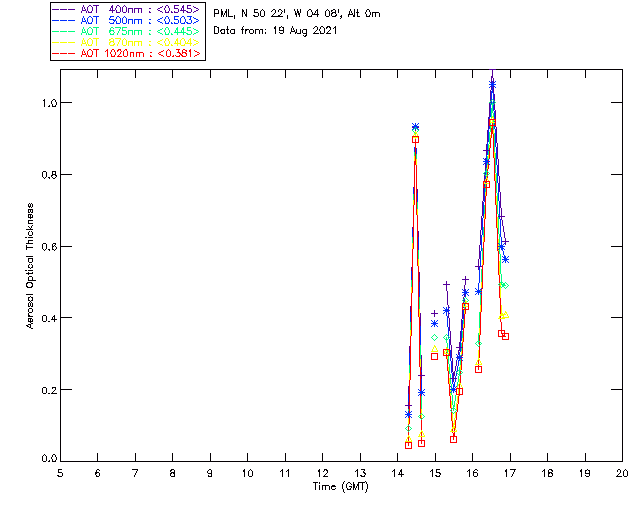The width and height of the screenshot is (640, 512).
Task: Click the 1.0 y-axis tick label
Action: pos(49,103)
